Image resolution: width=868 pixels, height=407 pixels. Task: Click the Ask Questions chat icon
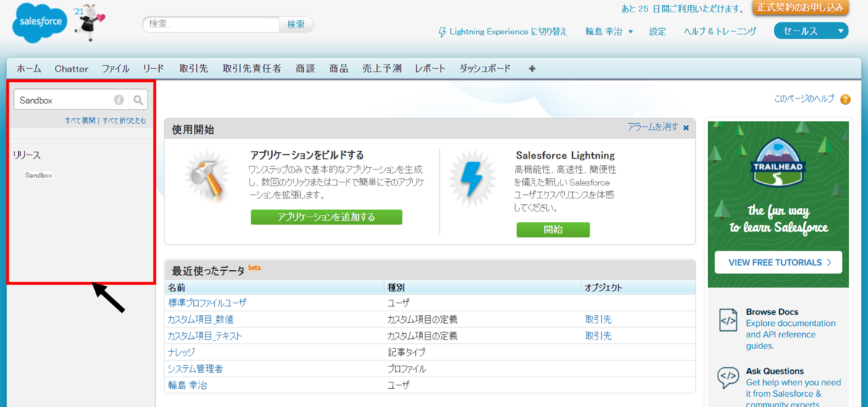[727, 377]
